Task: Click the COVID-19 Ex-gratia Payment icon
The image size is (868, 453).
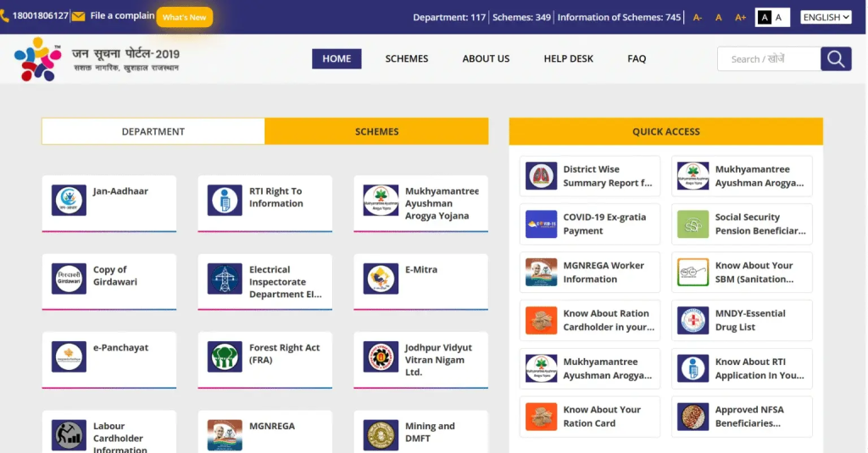Action: pos(541,224)
